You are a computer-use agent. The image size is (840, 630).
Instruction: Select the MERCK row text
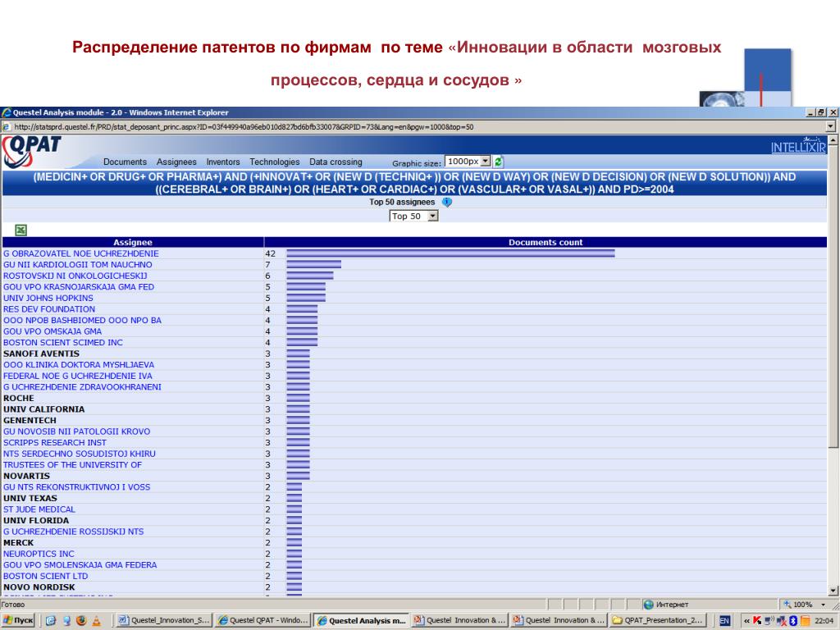point(18,543)
